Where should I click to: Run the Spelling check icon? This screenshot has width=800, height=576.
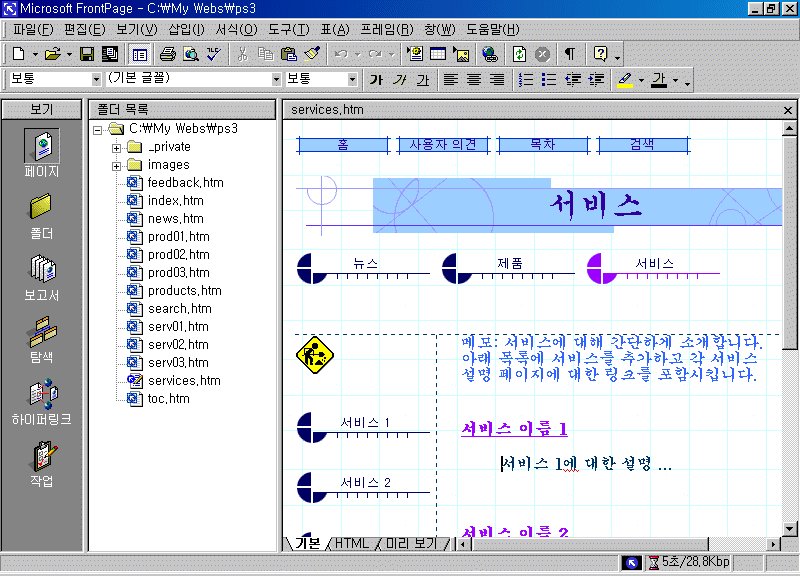213,54
